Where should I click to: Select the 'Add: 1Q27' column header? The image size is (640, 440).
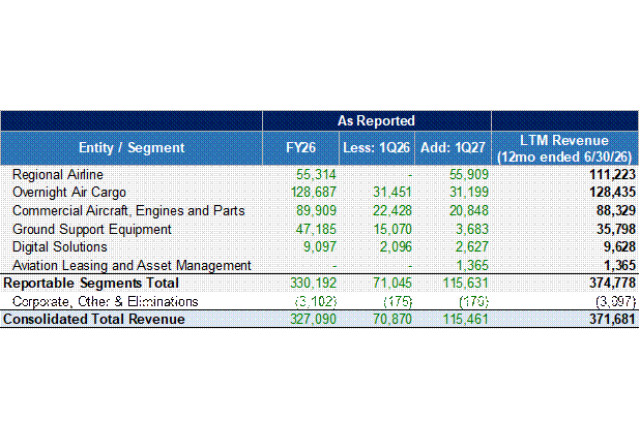tap(453, 148)
